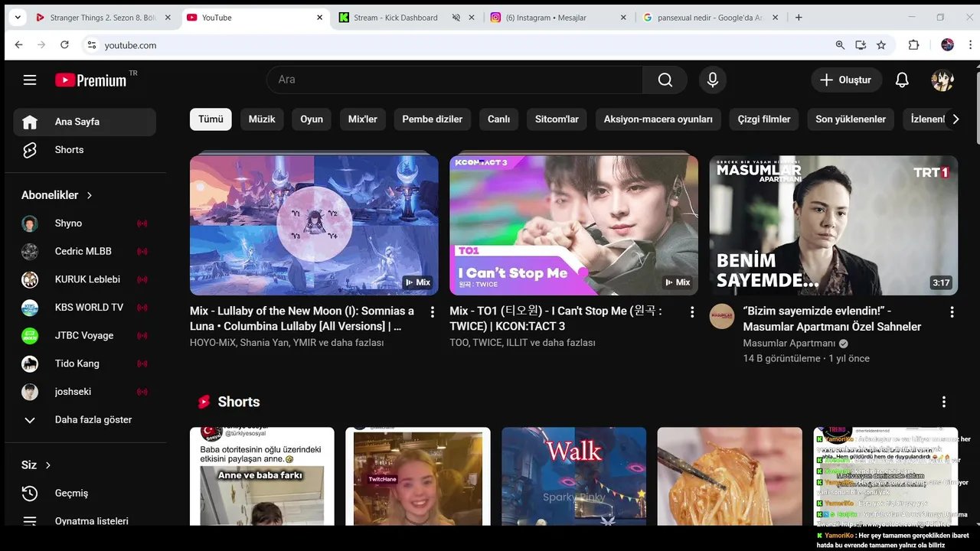The height and width of the screenshot is (551, 980).
Task: Open the Masumlar Apartmanı video thumbnail
Action: (833, 225)
